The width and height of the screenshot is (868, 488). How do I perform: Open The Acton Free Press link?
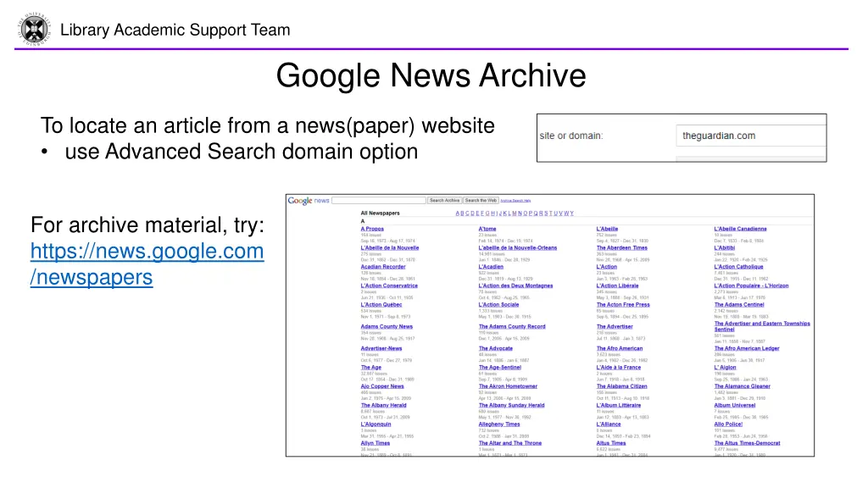tap(623, 305)
